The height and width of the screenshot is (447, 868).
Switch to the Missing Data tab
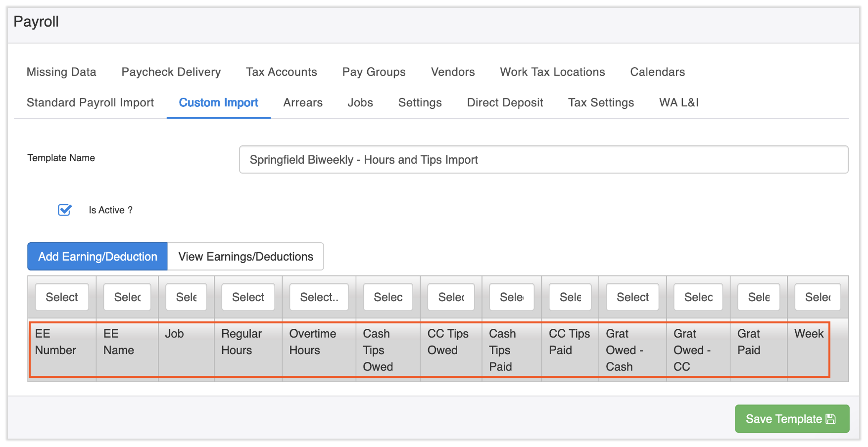[x=61, y=72]
